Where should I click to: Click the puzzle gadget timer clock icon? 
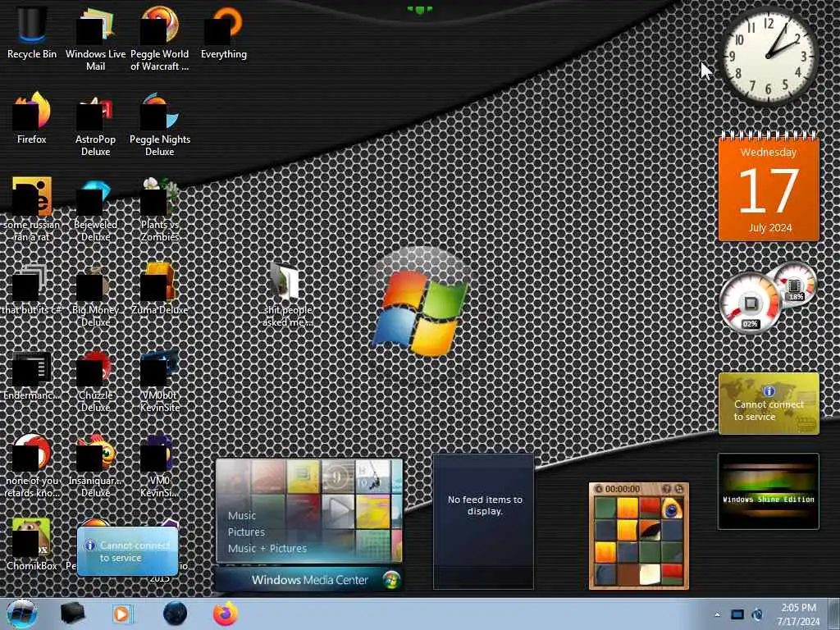[x=599, y=489]
